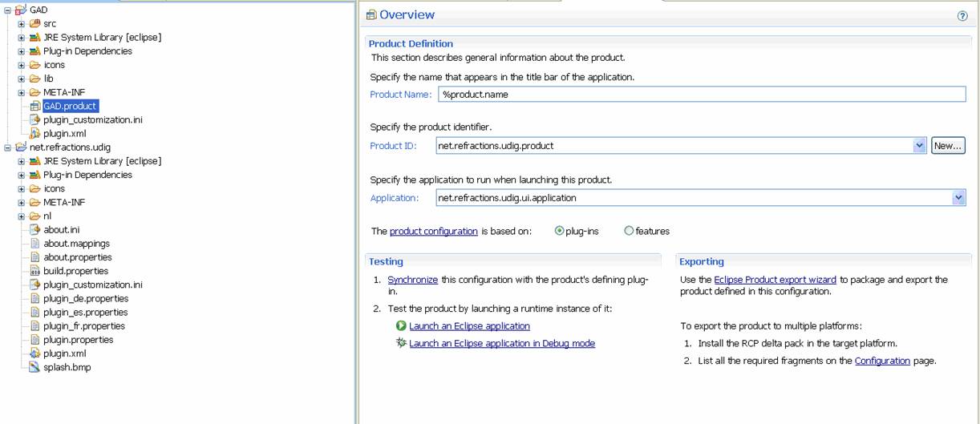The height and width of the screenshot is (424, 980).
Task: Open the Configuration page link
Action: pyautogui.click(x=882, y=361)
